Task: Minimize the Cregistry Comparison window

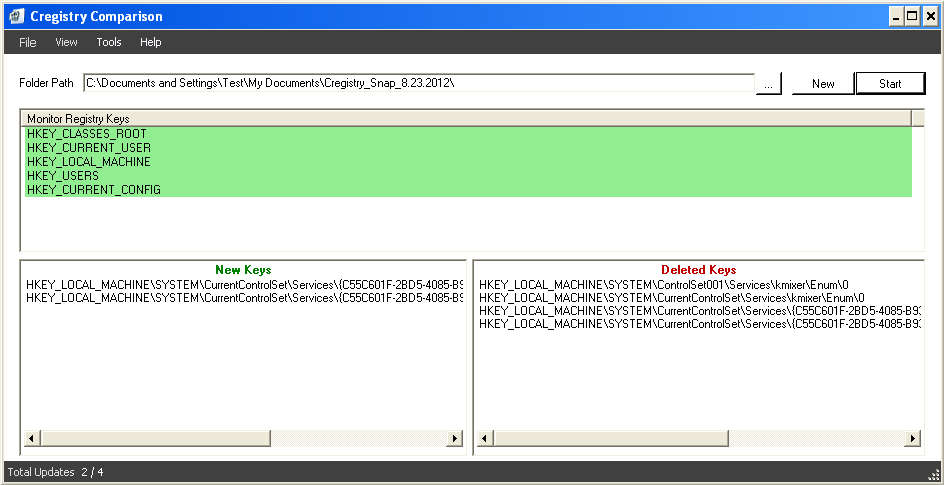Action: (x=896, y=16)
